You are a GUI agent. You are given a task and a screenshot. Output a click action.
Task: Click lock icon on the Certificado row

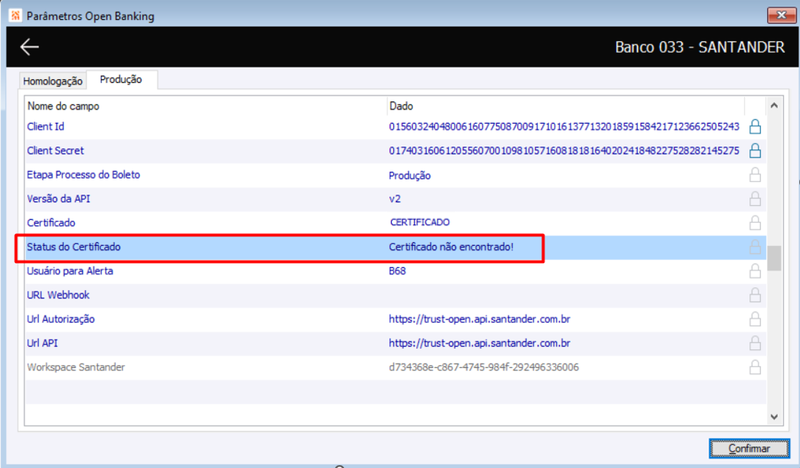[x=755, y=223]
